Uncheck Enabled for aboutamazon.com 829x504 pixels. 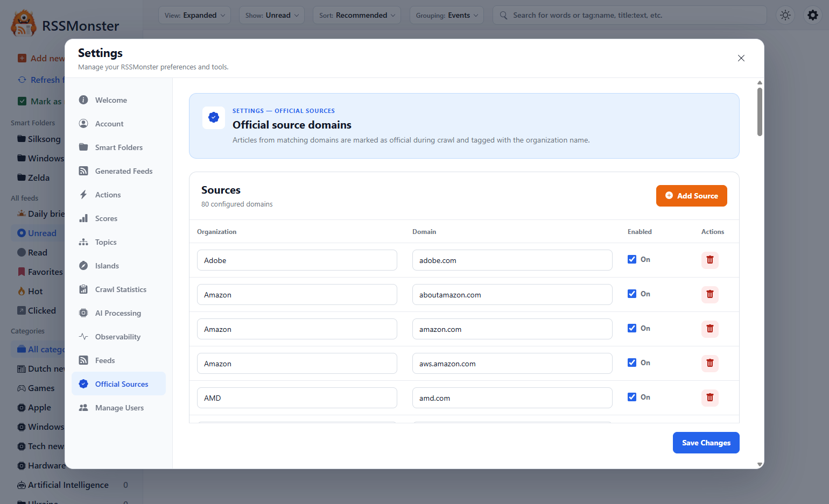coord(632,294)
